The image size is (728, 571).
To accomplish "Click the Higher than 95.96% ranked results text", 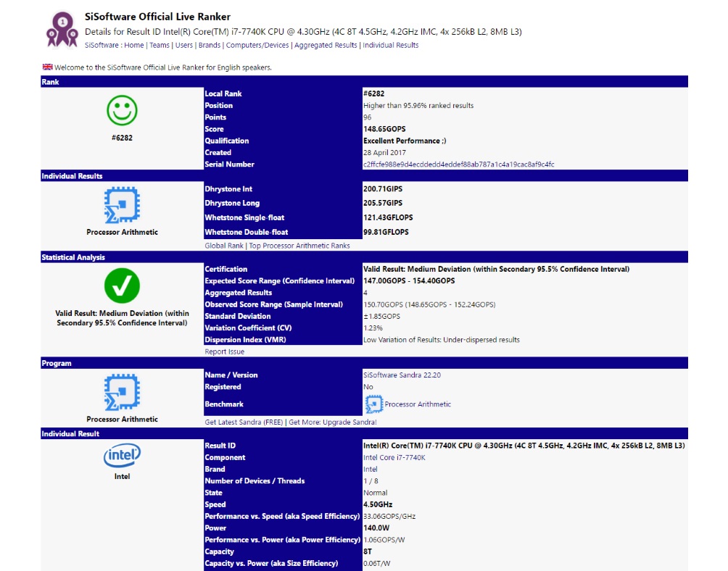I will [x=418, y=105].
